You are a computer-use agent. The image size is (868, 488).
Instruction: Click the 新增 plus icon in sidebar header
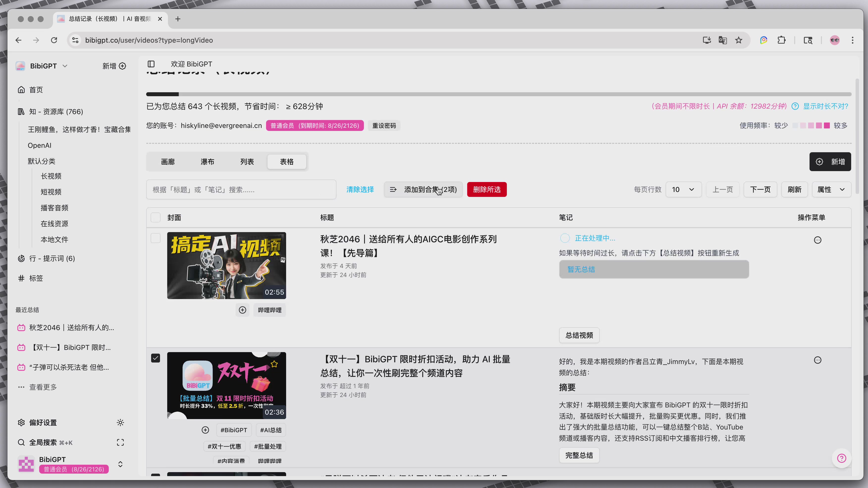point(122,66)
